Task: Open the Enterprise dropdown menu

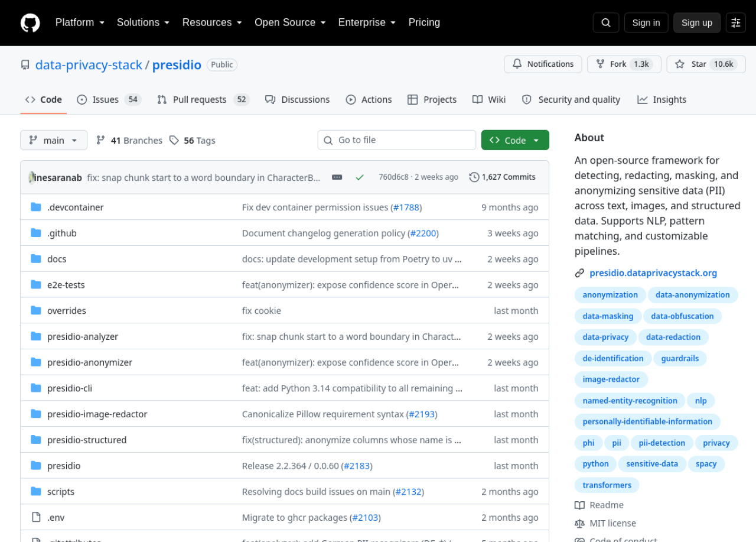Action: point(367,22)
